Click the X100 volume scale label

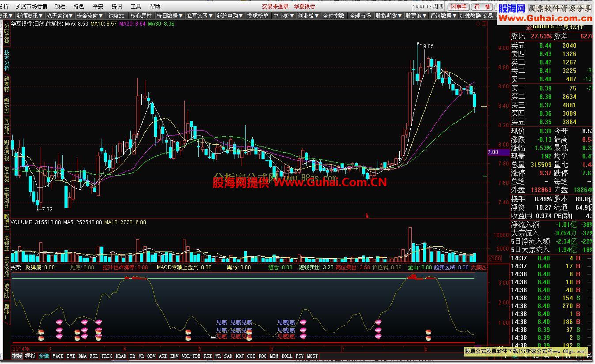pos(495,258)
